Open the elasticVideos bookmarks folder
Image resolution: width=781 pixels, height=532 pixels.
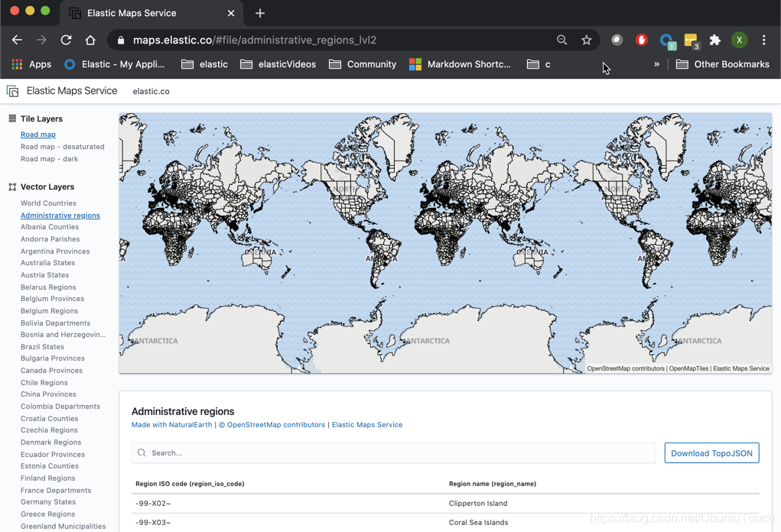point(278,64)
